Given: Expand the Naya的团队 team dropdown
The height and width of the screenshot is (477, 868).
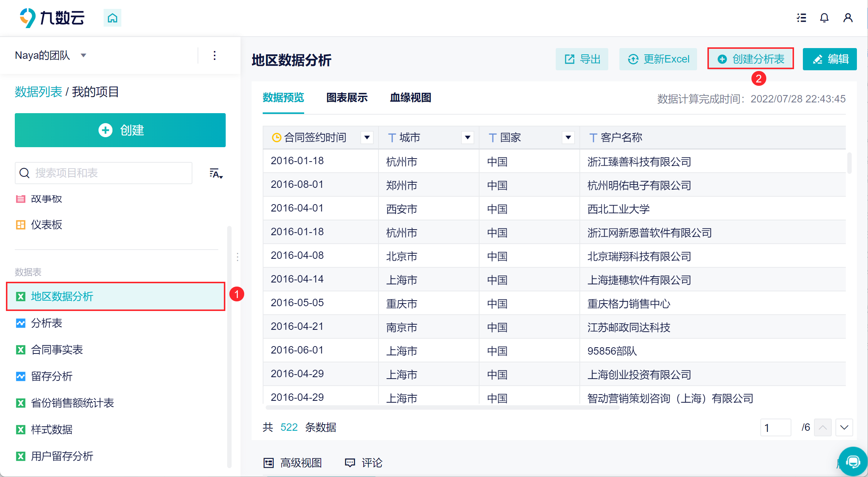Looking at the screenshot, I should pos(84,55).
